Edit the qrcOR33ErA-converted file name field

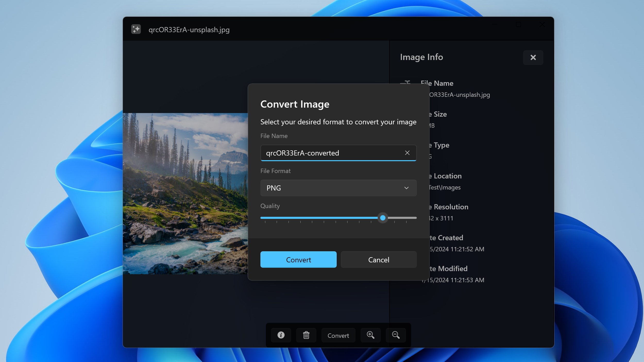(338, 153)
